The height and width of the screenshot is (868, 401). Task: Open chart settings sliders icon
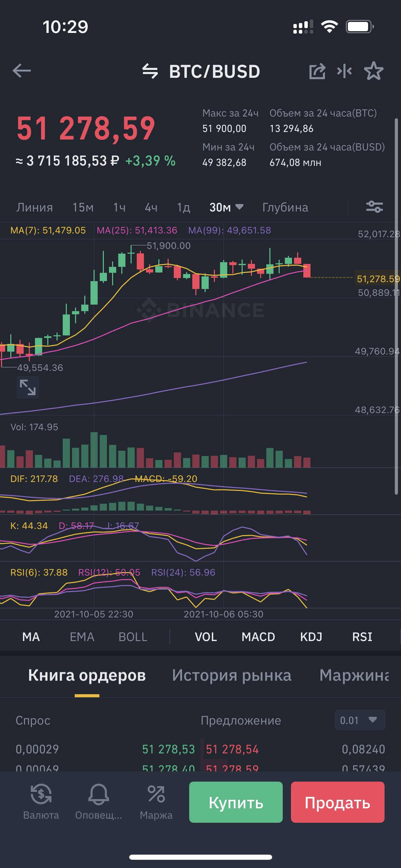(x=374, y=207)
